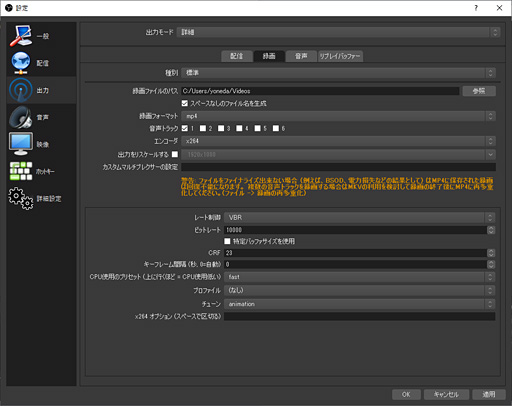Click the Browse (参照) button for recording path
Viewport: 512px width, 406px height.
pyautogui.click(x=479, y=91)
